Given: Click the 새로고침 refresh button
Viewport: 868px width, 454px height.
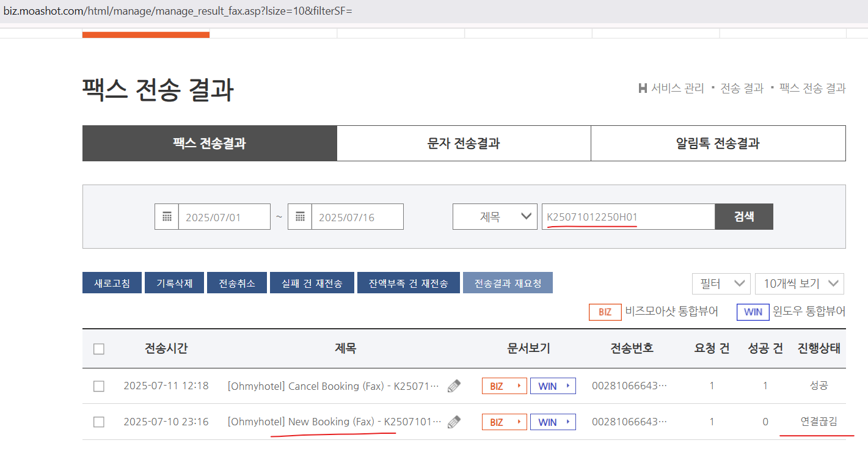Looking at the screenshot, I should coord(112,284).
